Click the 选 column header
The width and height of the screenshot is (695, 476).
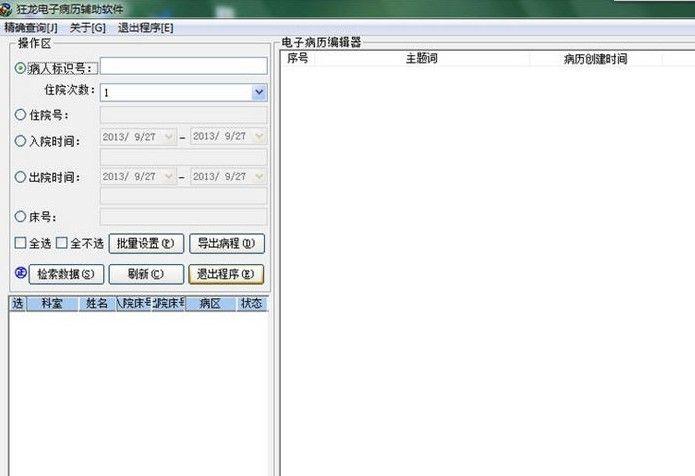pos(18,304)
